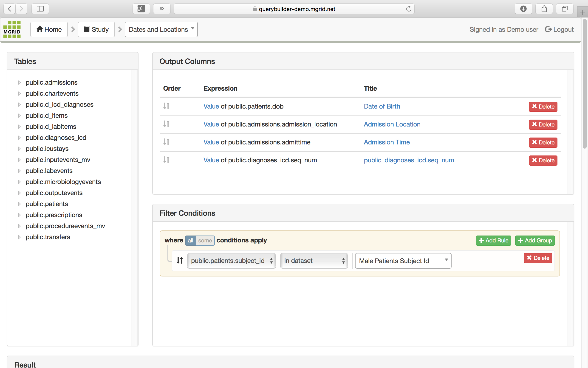Edit the Date of Birth title link

pyautogui.click(x=382, y=106)
